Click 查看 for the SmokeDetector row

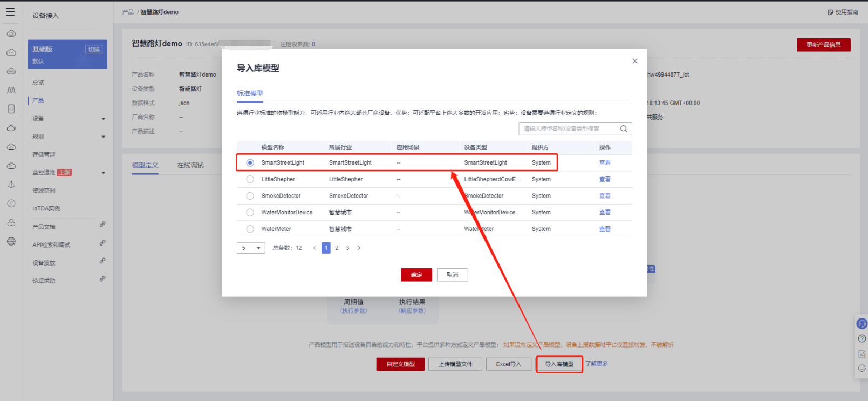tap(605, 196)
